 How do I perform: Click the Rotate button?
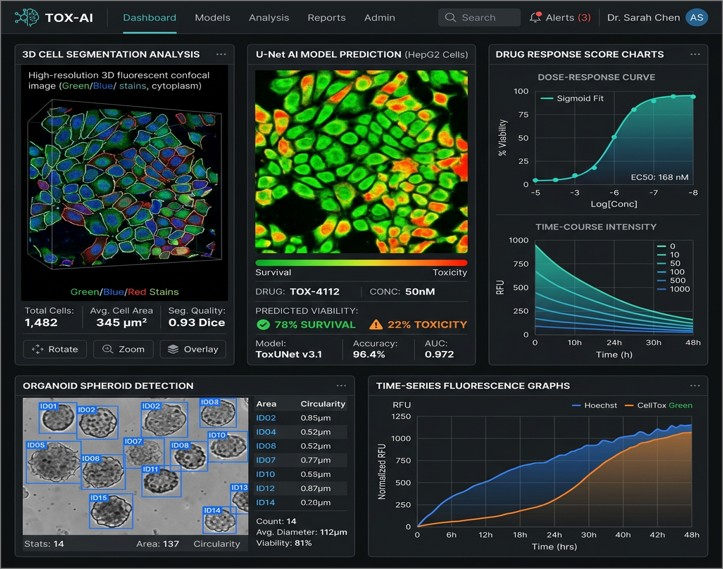(55, 349)
